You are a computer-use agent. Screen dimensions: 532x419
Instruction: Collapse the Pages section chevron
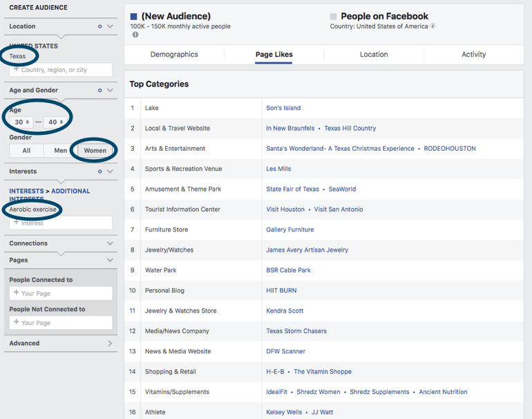point(110,260)
